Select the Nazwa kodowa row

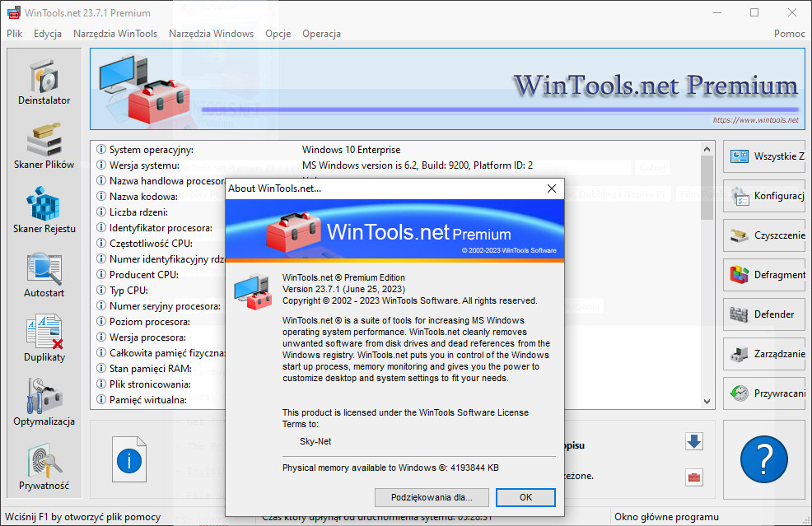[x=160, y=197]
